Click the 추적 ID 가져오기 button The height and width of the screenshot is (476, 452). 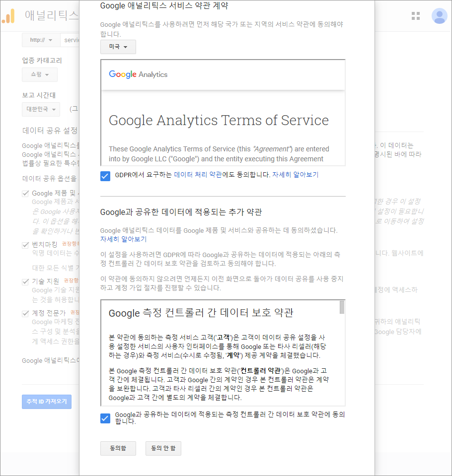47,402
